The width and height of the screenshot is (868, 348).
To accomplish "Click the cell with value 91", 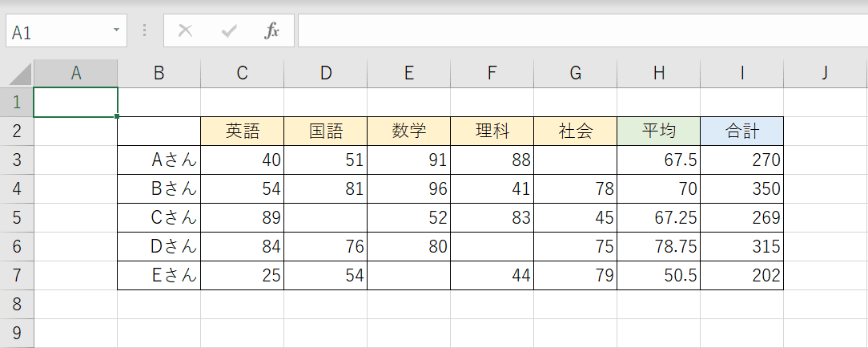I will (409, 160).
